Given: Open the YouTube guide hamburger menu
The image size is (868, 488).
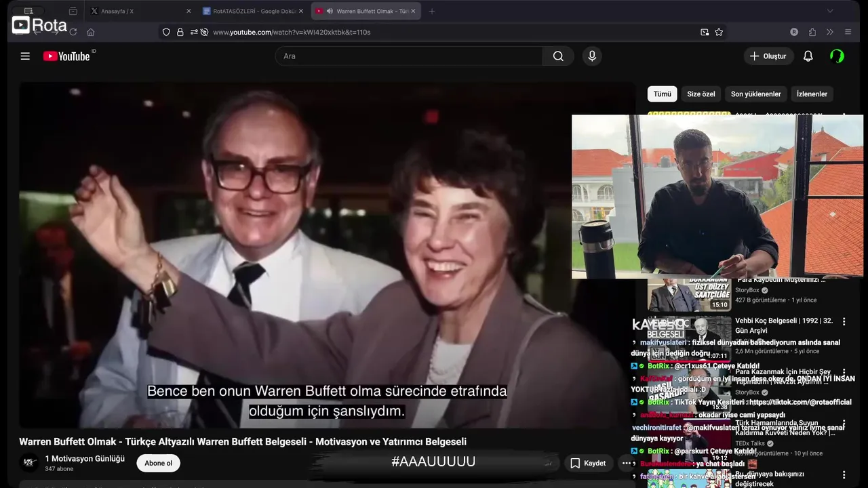Looking at the screenshot, I should click(x=25, y=56).
